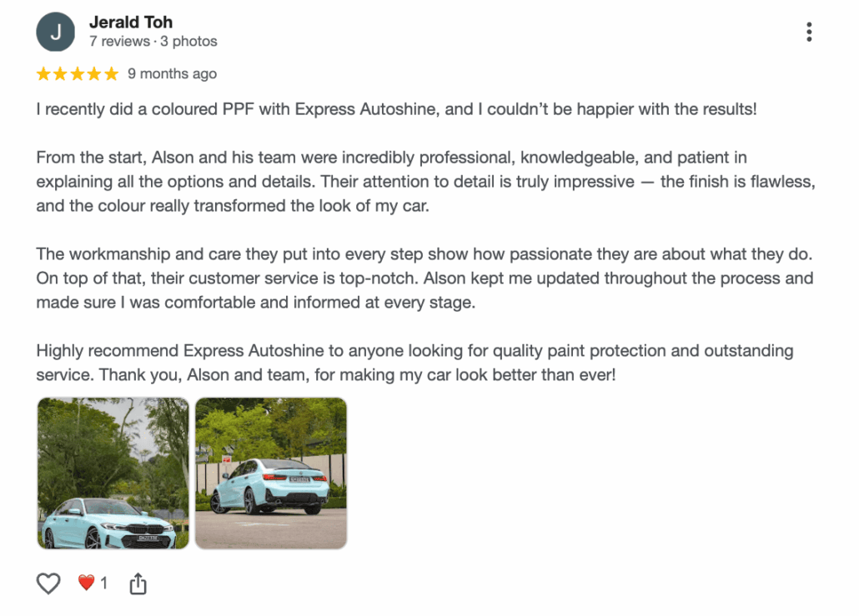The width and height of the screenshot is (859, 616).
Task: Open the rear-view blue car photo
Action: [271, 473]
